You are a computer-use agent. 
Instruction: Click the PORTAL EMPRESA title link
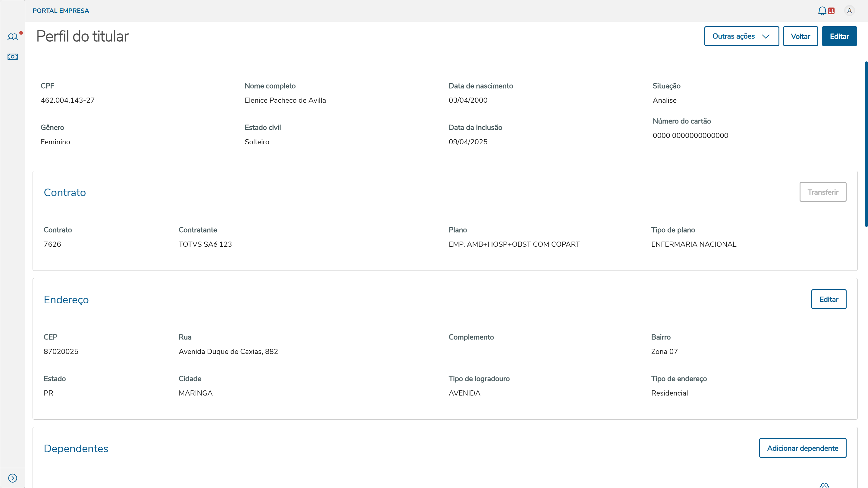[61, 11]
